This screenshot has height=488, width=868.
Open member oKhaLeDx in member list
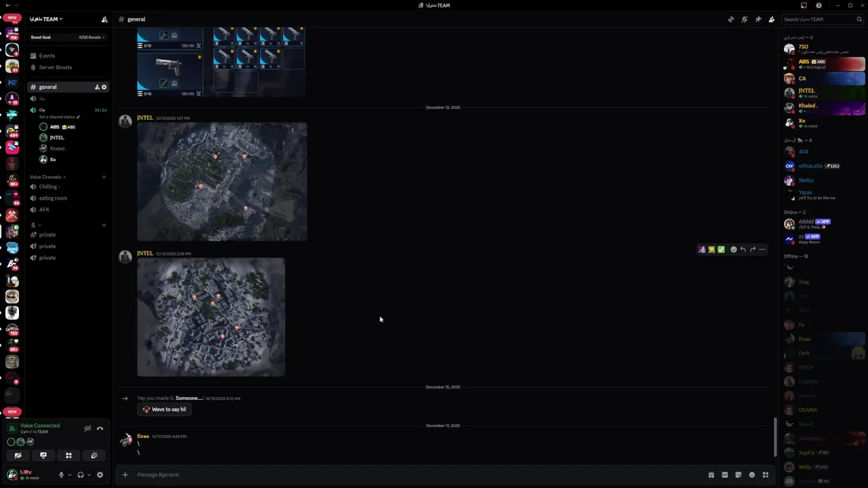824,166
